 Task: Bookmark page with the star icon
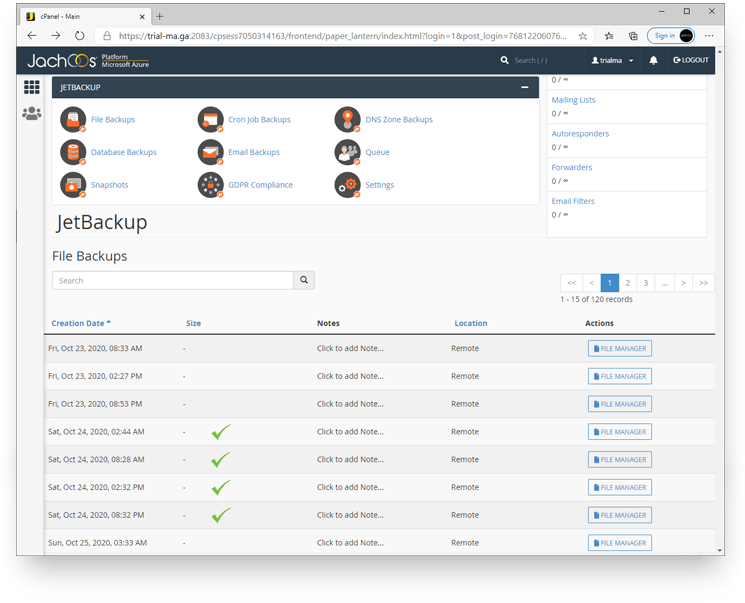583,36
